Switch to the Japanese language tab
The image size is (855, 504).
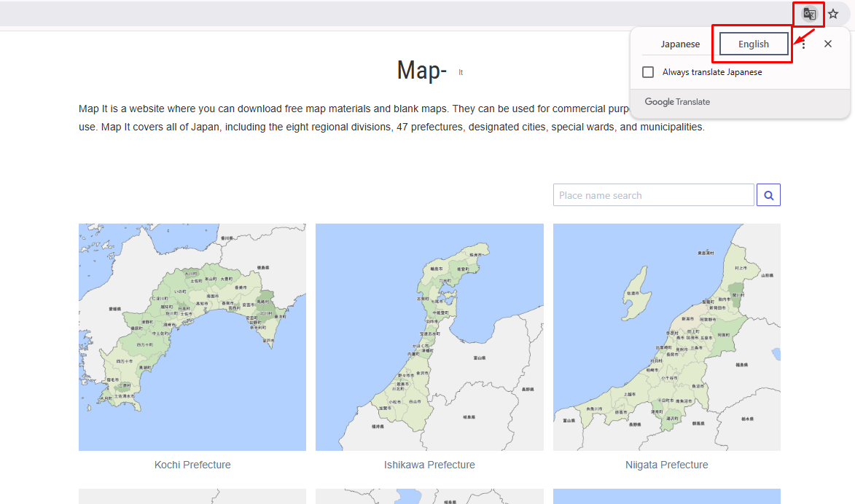[x=679, y=44]
